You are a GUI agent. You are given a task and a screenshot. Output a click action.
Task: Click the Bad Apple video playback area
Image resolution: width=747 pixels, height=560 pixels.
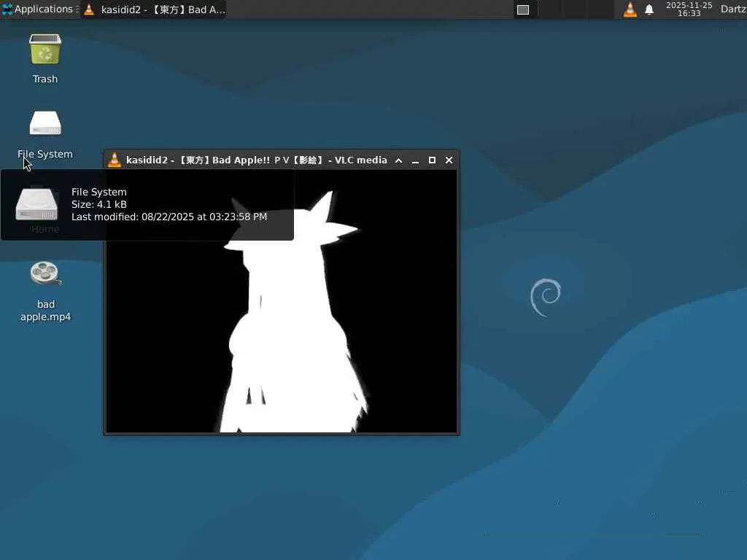click(x=282, y=301)
